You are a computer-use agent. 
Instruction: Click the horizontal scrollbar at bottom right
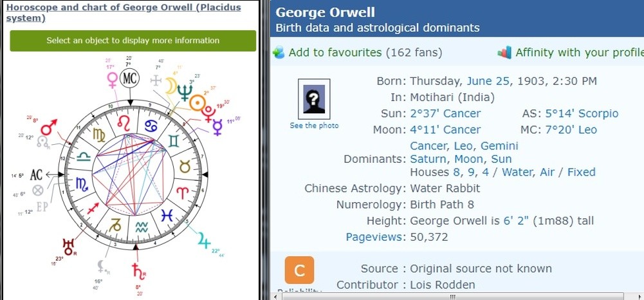click(x=453, y=296)
